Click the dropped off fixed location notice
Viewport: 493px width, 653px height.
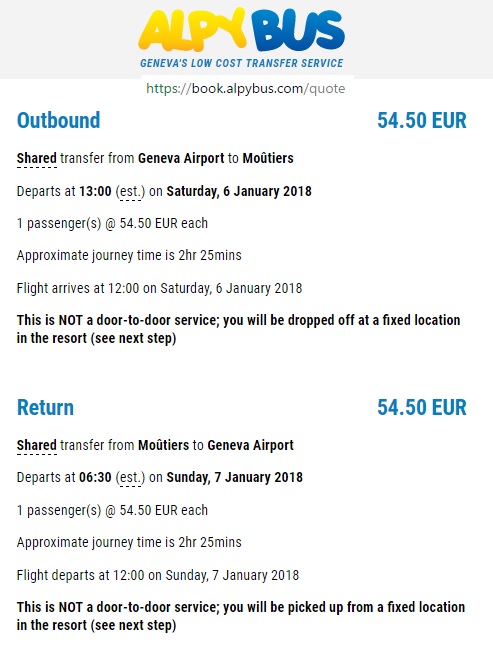pos(238,329)
